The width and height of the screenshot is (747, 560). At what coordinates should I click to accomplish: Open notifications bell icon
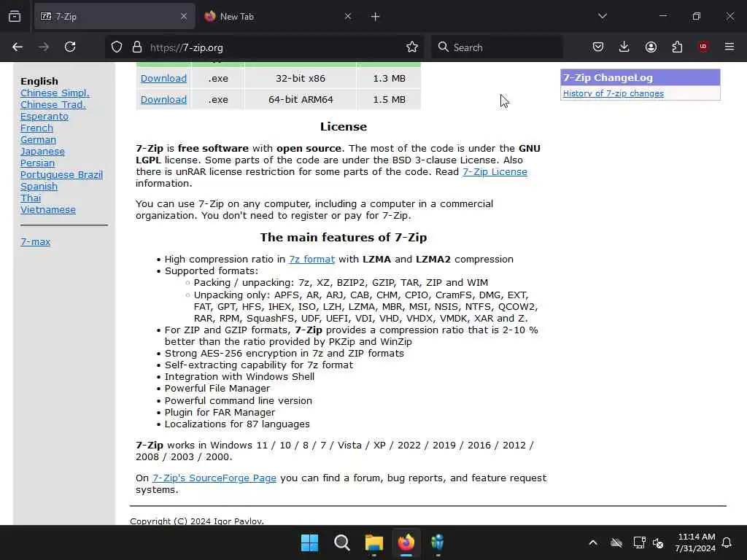[727, 542]
